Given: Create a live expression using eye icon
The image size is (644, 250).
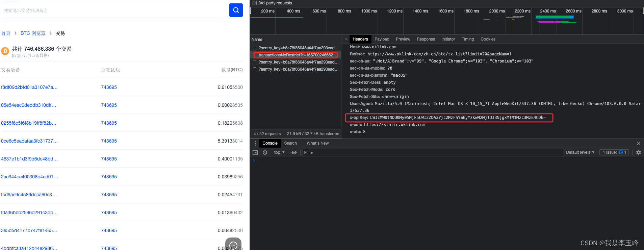Looking at the screenshot, I should pyautogui.click(x=294, y=153).
